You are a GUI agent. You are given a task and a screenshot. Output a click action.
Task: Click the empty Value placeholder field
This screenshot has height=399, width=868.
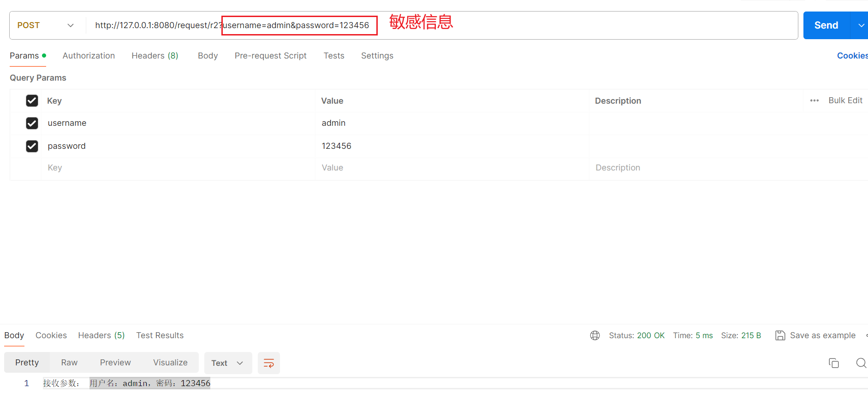452,168
